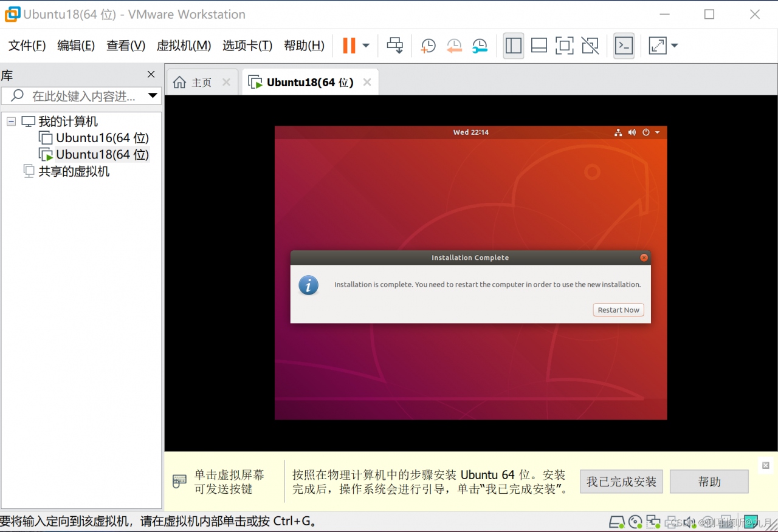
Task: Click the CD/DVD drive status bar icon
Action: pyautogui.click(x=635, y=522)
